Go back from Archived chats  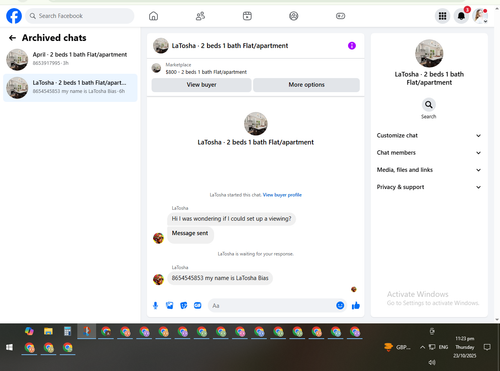12,38
